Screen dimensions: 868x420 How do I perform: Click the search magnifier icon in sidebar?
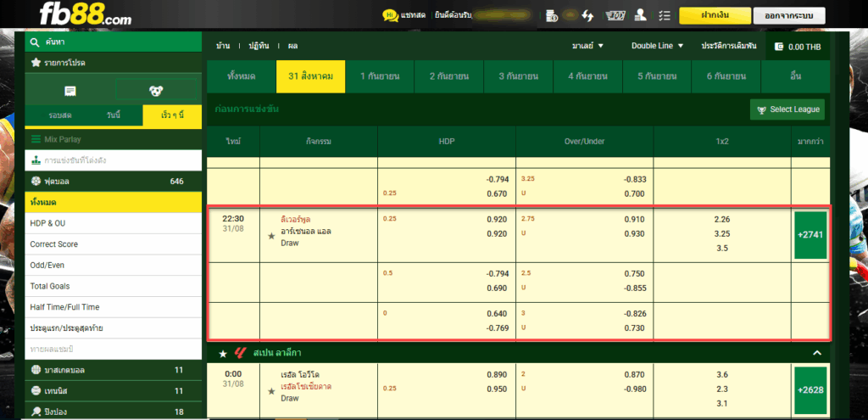[x=35, y=42]
